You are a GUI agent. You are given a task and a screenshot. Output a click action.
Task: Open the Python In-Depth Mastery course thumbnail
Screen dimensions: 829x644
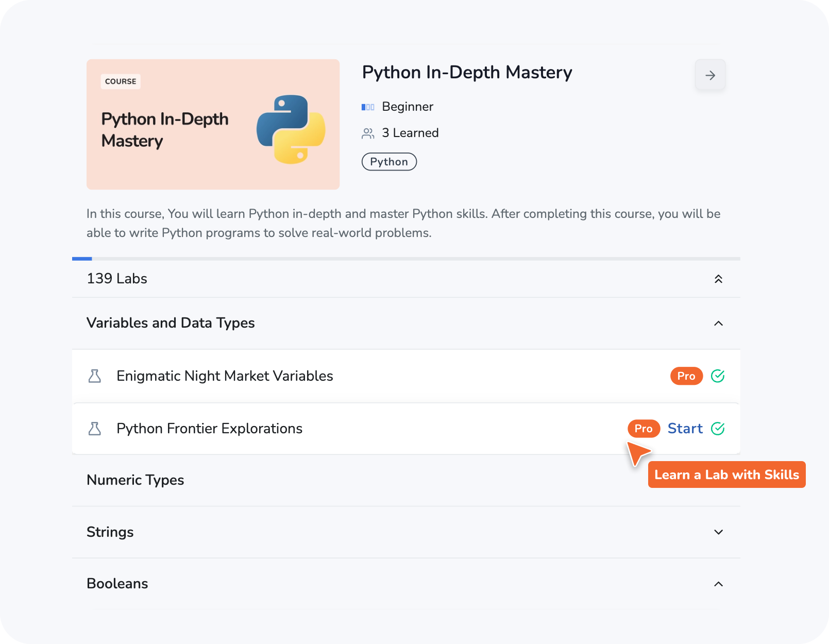(x=213, y=124)
